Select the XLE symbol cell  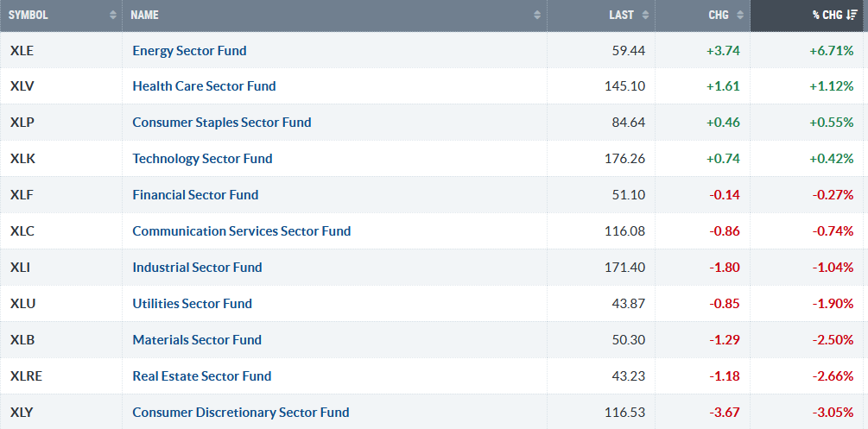(61, 50)
